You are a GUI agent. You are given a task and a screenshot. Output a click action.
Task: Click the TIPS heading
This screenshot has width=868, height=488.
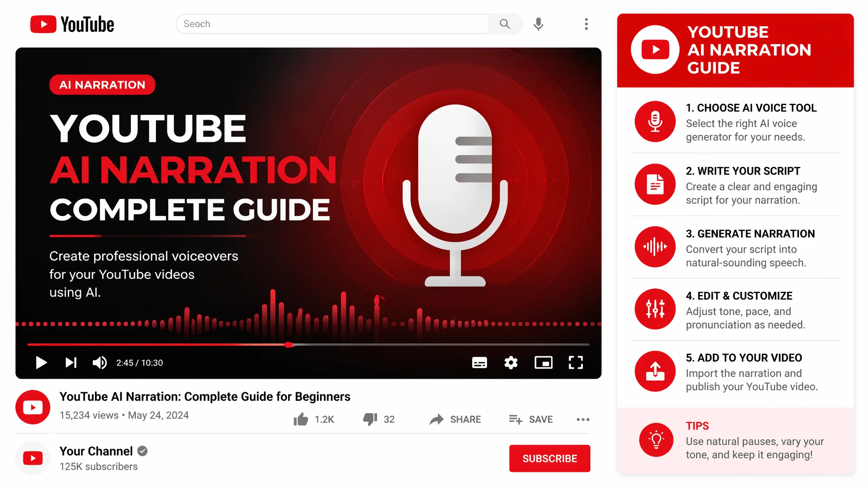697,426
